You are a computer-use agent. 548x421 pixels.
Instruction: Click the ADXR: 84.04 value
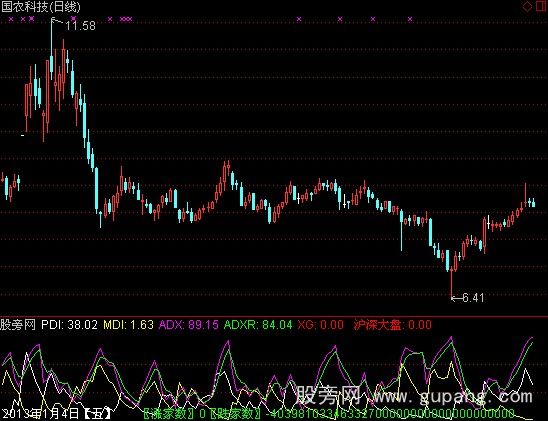click(x=258, y=325)
